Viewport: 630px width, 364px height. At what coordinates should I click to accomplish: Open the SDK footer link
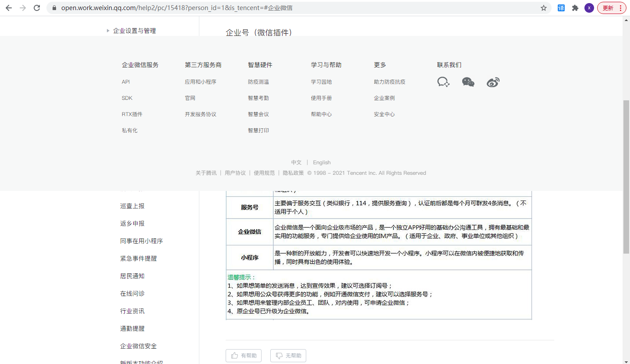click(x=127, y=98)
